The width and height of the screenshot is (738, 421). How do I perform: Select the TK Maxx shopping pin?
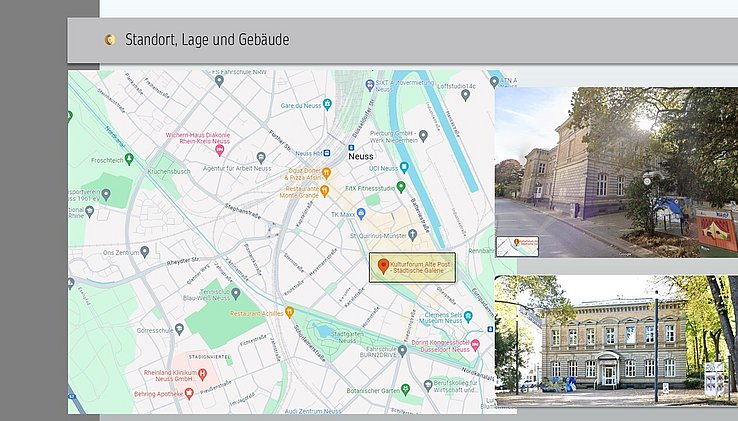[361, 213]
